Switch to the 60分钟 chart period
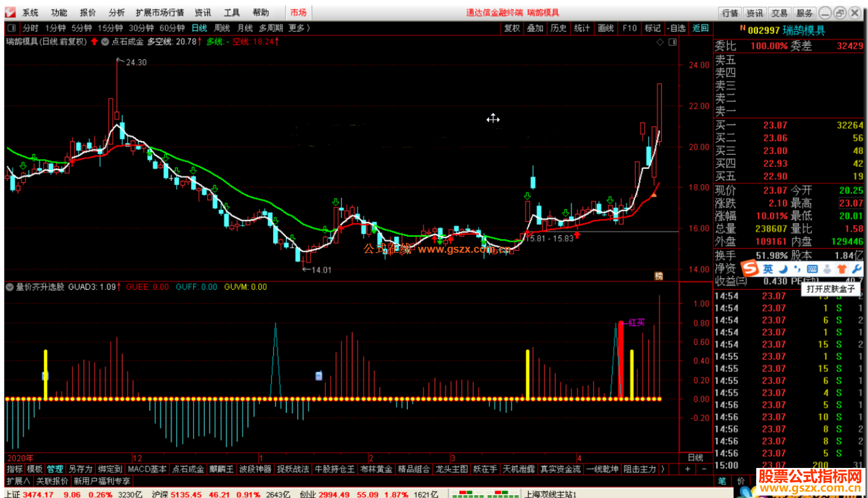868x498 pixels. 172,28
